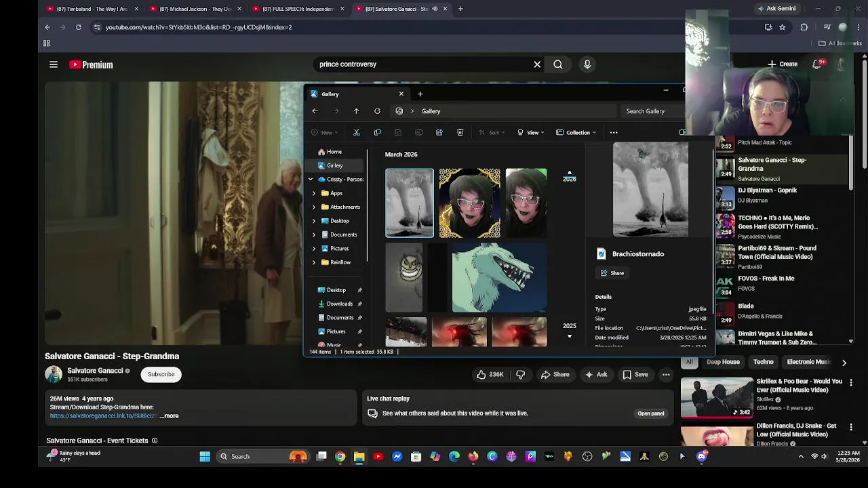Expand the Attachments folder node

click(x=314, y=207)
